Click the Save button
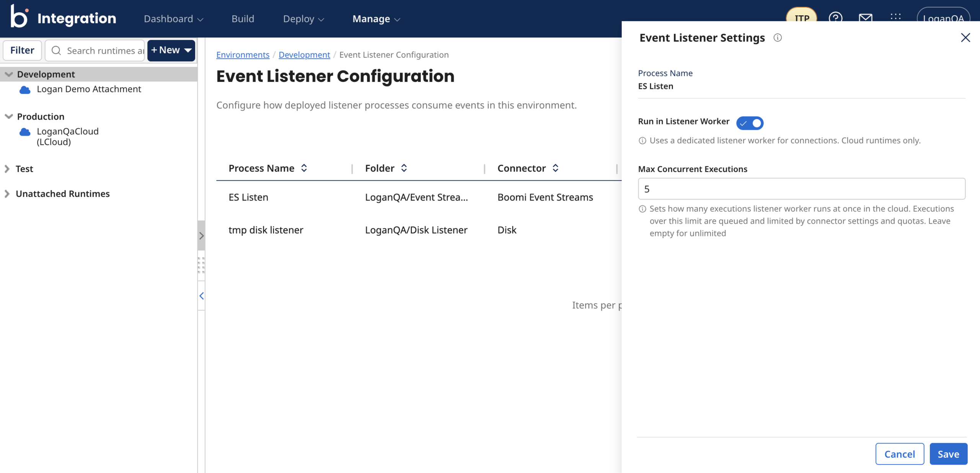This screenshot has height=473, width=980. 948,454
